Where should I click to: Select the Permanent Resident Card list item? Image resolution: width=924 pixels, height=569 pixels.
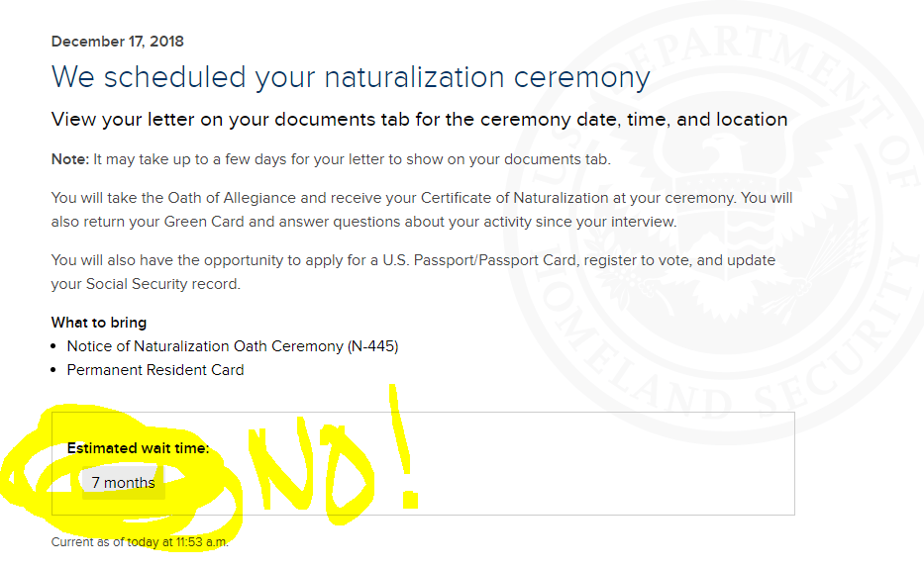(154, 370)
